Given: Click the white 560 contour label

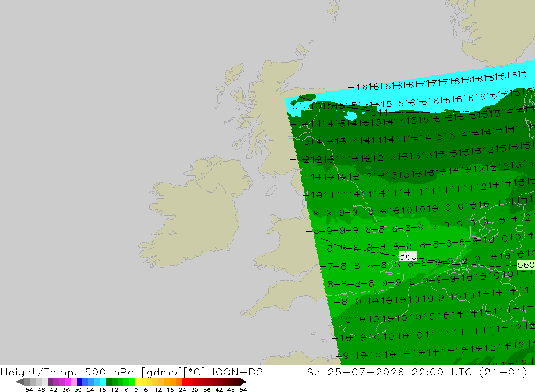Looking at the screenshot, I should pyautogui.click(x=408, y=256).
